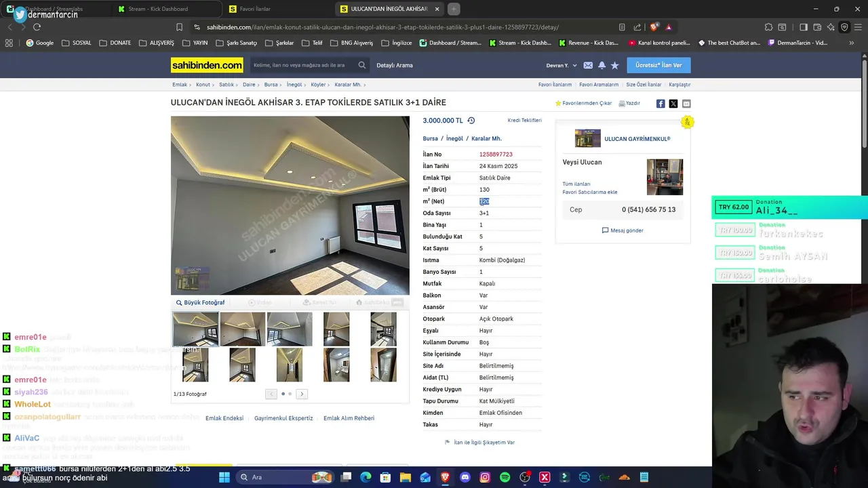Show next thumbnail page arrow
Viewport: 868px width, 488px height.
tap(302, 394)
